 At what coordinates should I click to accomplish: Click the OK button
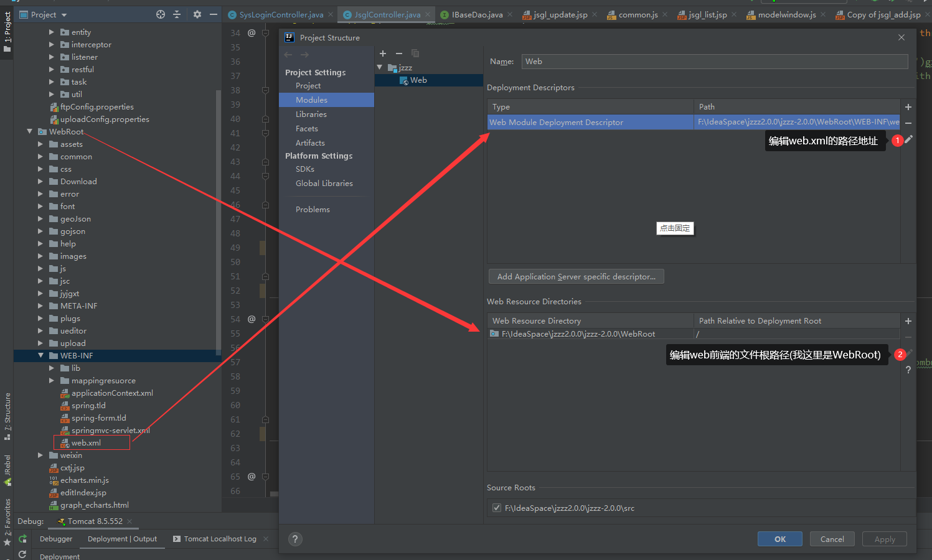(x=780, y=539)
